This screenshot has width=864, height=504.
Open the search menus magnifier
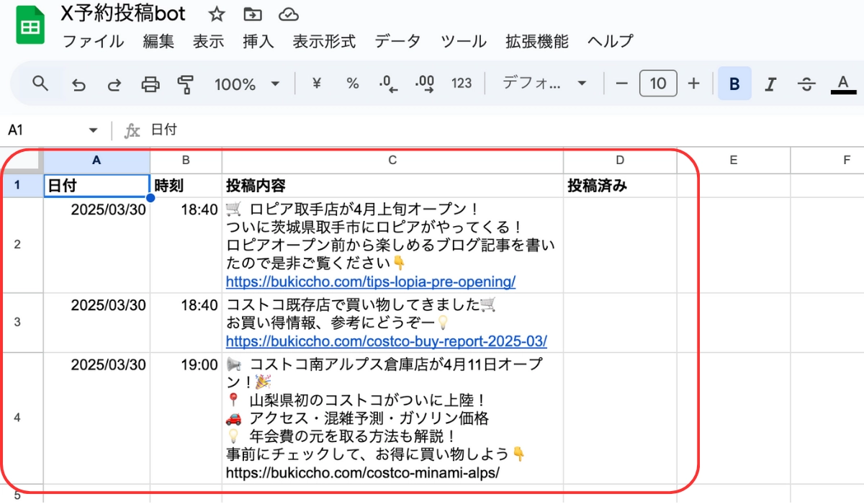click(41, 84)
